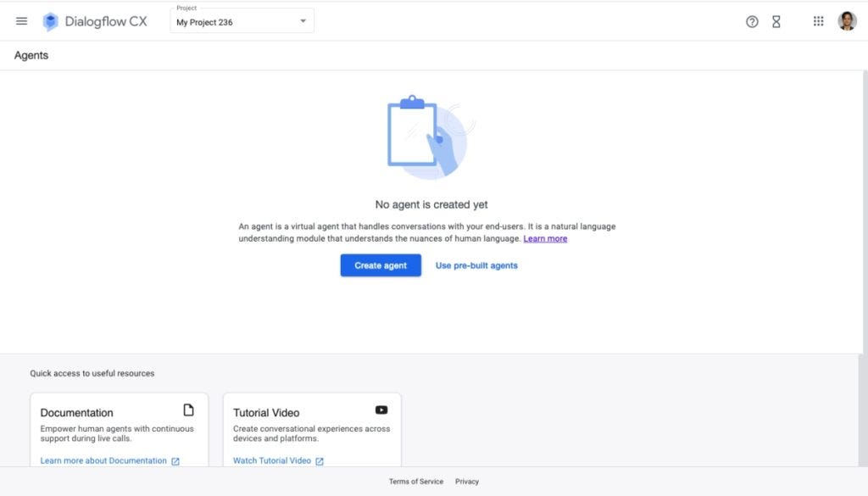Expand the Project dropdown arrow
This screenshot has width=868, height=496.
pos(303,21)
